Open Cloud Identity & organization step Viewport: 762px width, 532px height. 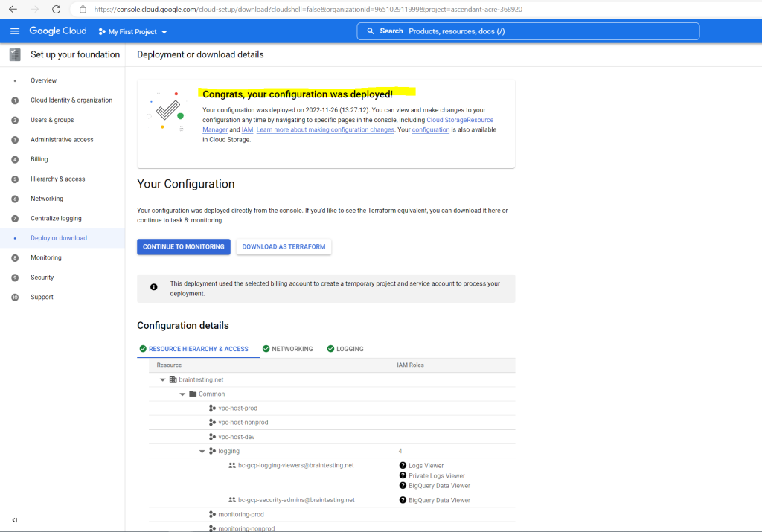[71, 100]
